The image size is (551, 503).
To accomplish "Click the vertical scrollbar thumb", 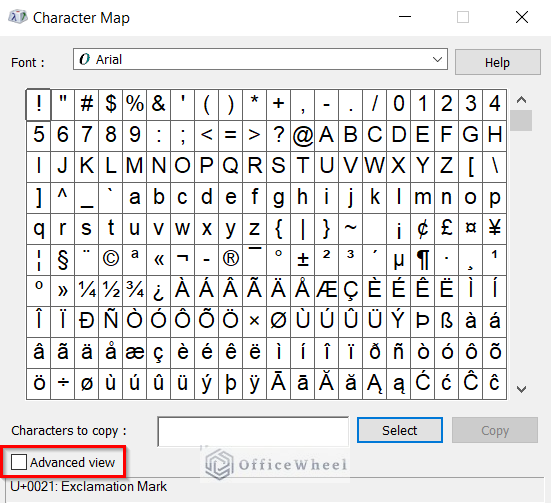I will [x=521, y=120].
